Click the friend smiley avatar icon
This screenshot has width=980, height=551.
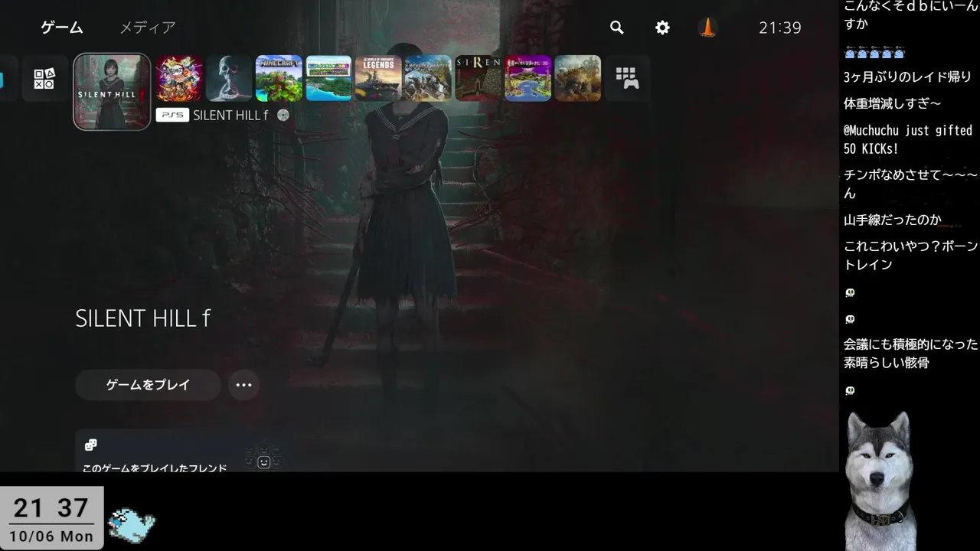(x=263, y=462)
